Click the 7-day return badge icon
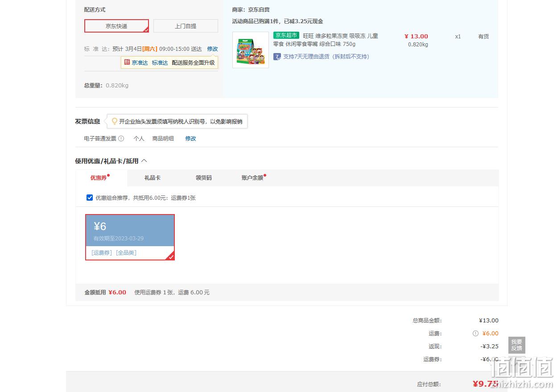 point(277,57)
